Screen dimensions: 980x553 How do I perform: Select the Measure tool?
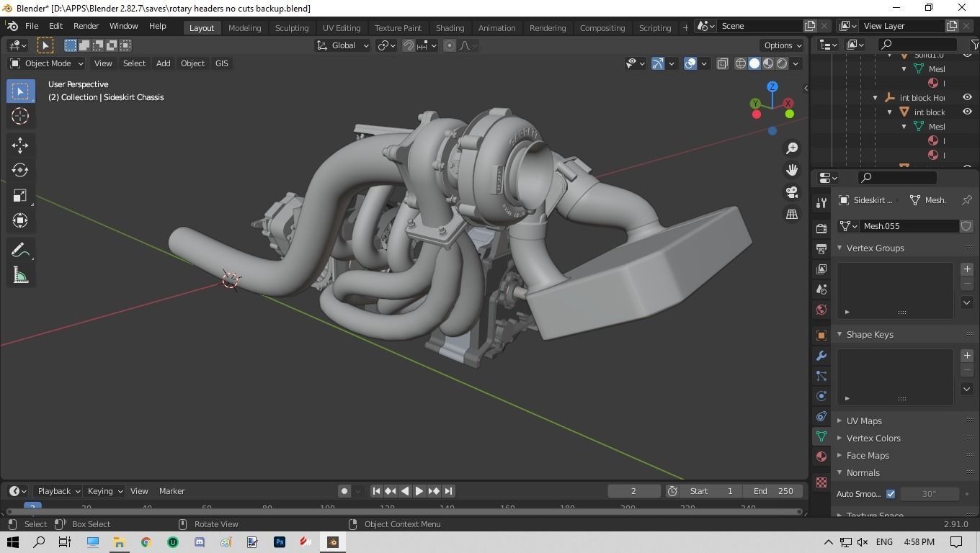point(20,275)
